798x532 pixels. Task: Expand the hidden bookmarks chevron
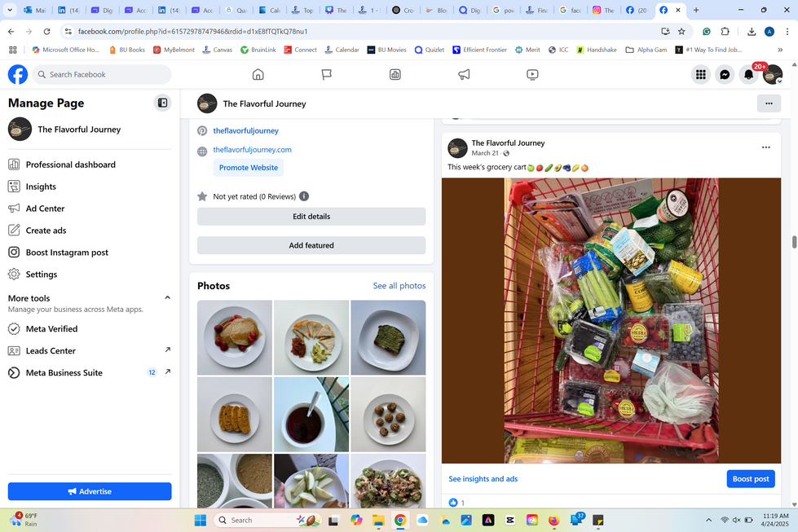point(780,50)
